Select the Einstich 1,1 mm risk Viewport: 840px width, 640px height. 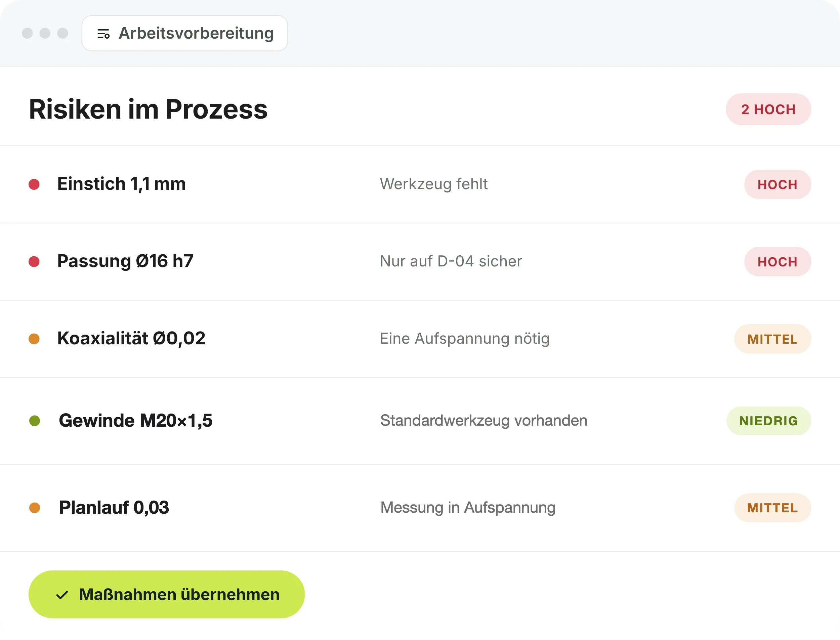pos(420,184)
